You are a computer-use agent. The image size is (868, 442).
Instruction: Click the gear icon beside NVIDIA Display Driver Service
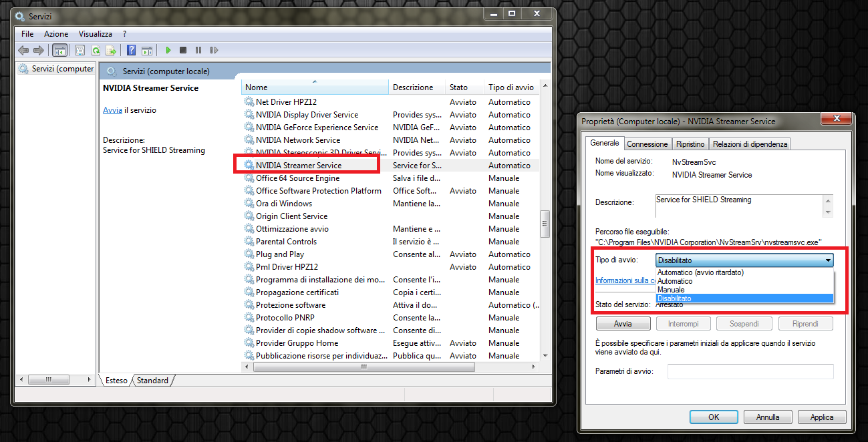(x=249, y=115)
